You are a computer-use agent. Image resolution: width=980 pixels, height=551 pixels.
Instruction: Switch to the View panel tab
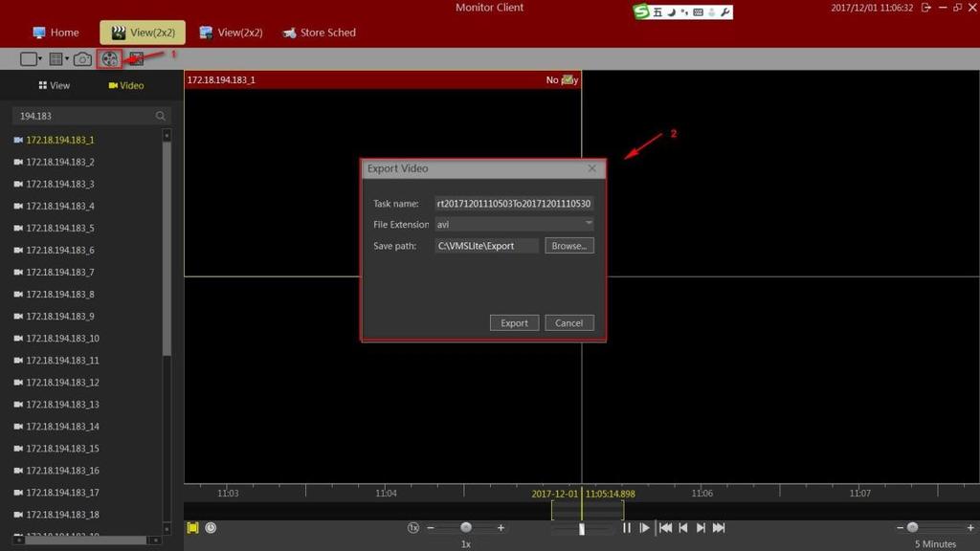tap(55, 85)
